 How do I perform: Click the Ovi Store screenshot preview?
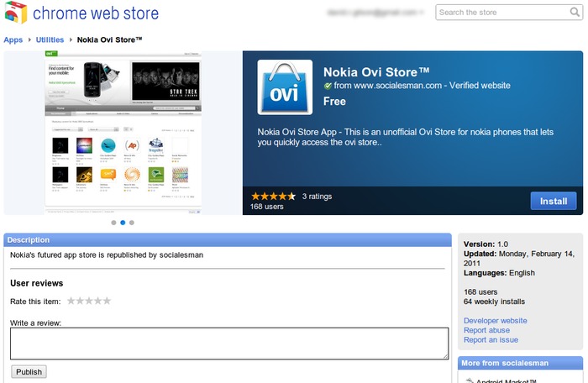click(123, 131)
